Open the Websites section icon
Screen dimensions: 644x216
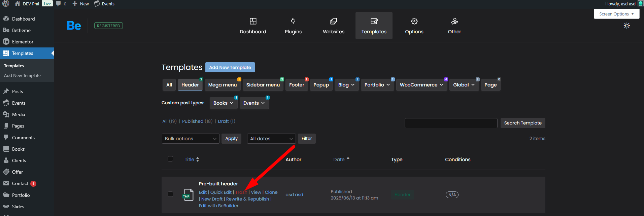pos(333,21)
